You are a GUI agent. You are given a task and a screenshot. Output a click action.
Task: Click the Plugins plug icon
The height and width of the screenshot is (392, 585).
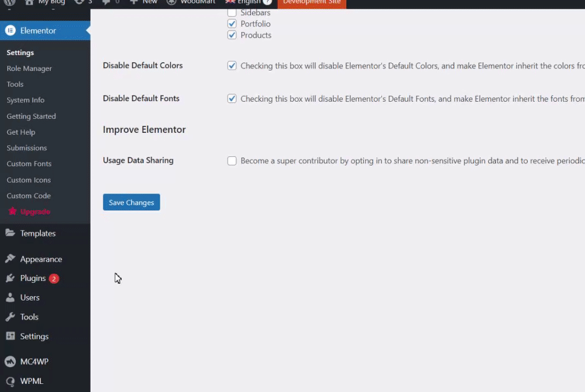[x=10, y=278]
